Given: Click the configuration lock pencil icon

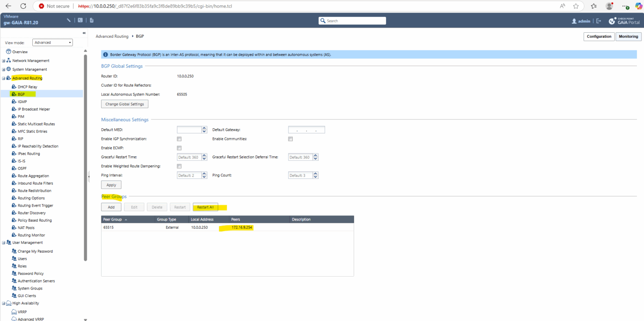Looking at the screenshot, I should click(69, 20).
